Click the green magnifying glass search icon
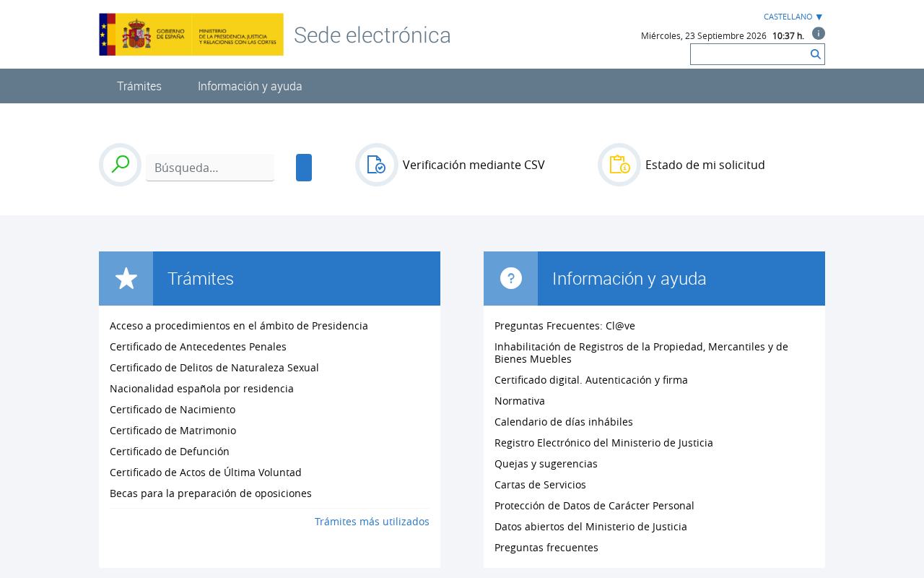This screenshot has height=578, width=924. click(121, 165)
